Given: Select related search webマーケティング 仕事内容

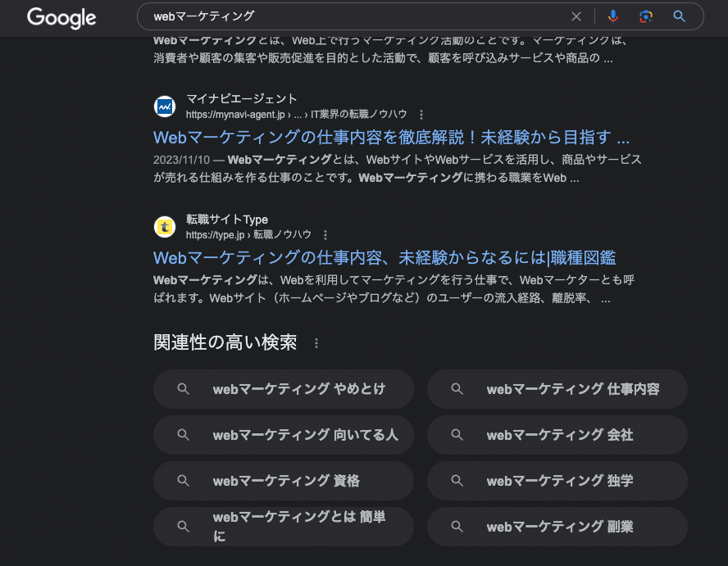Looking at the screenshot, I should pyautogui.click(x=572, y=389).
